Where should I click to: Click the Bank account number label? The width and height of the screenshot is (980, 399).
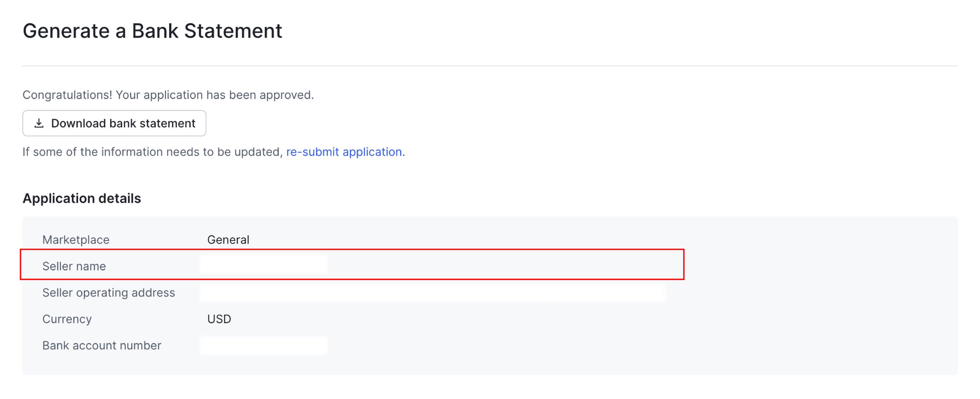(102, 345)
